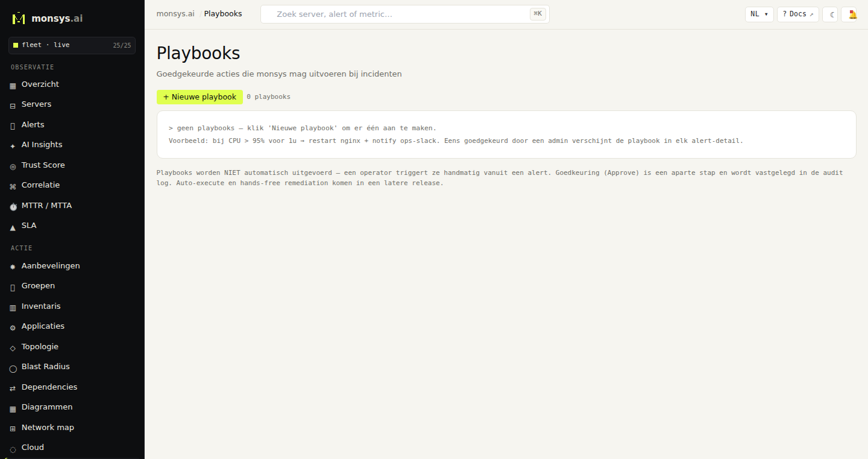The height and width of the screenshot is (459, 868).
Task: Click the 'geen playbooks' empty-state line
Action: coord(303,128)
